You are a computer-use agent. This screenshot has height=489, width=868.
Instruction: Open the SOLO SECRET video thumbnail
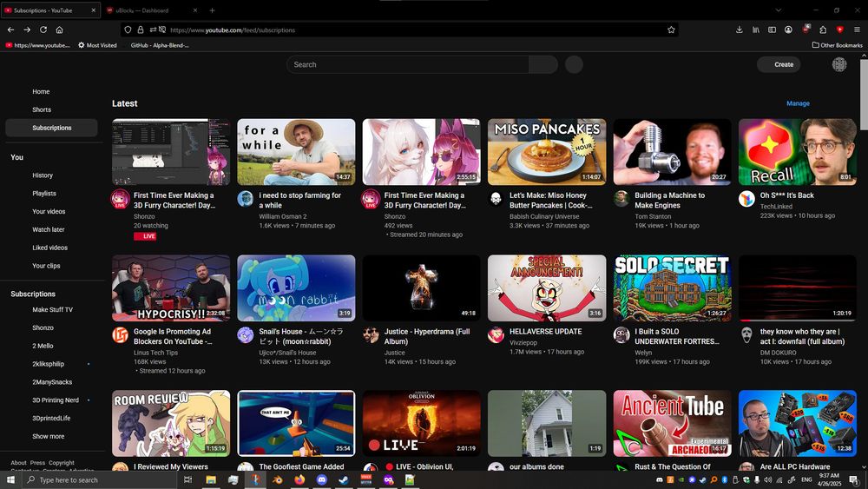(x=672, y=288)
